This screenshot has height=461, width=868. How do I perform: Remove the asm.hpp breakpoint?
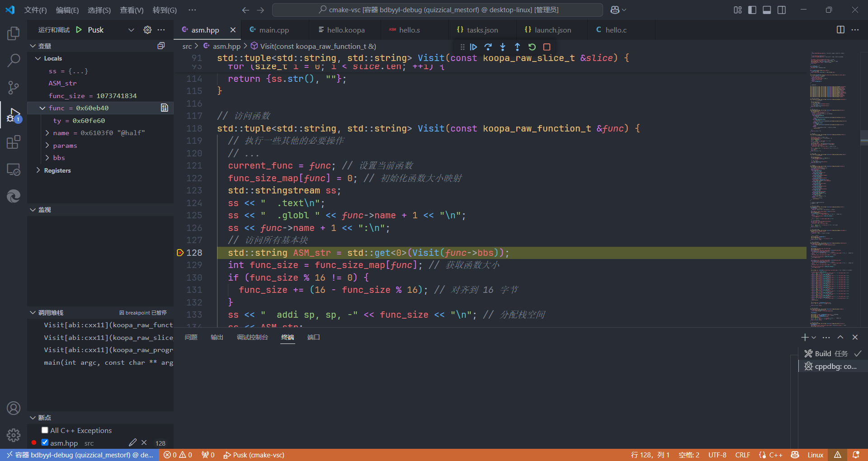coord(144,442)
